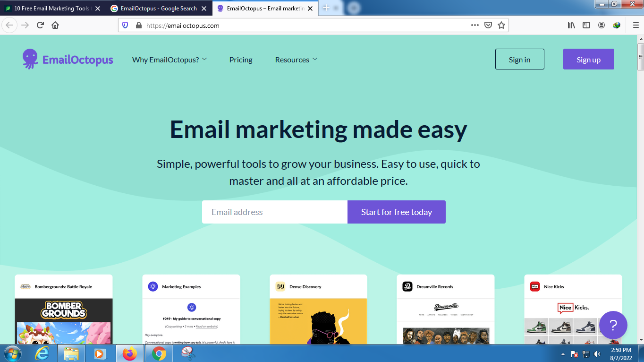Click the globe extension icon in toolbar
Image resolution: width=644 pixels, height=362 pixels.
[x=617, y=26]
